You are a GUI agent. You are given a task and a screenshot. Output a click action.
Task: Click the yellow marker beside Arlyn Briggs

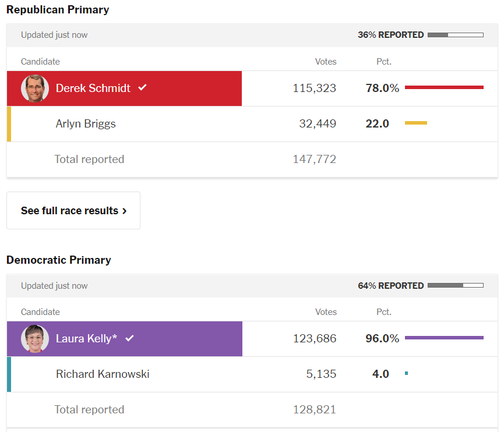pos(9,124)
